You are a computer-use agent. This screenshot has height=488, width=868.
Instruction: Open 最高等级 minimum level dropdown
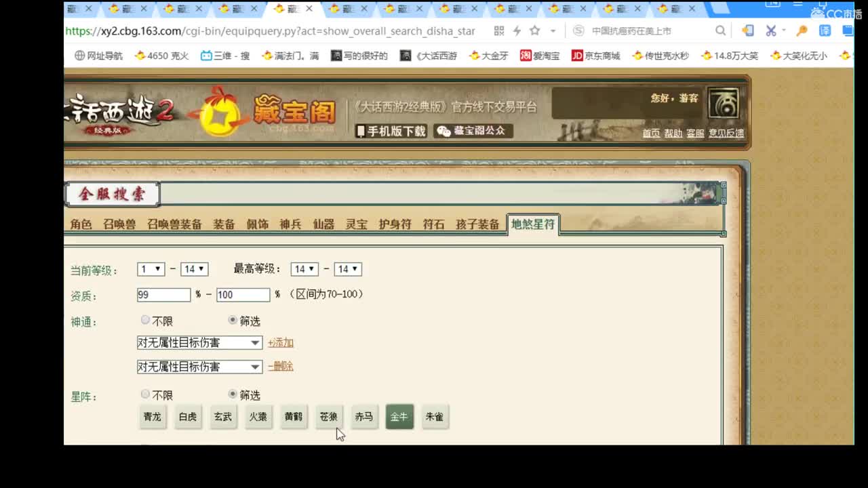[x=304, y=269]
